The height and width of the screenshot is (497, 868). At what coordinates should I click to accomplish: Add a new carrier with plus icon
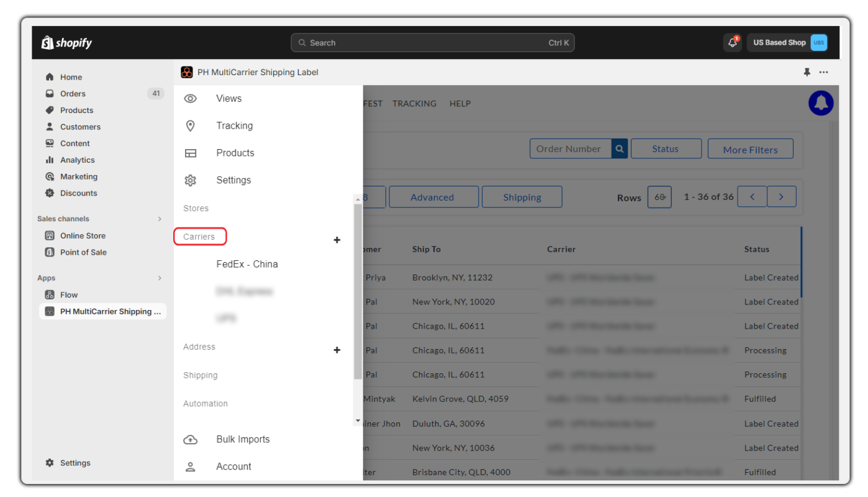pyautogui.click(x=337, y=240)
